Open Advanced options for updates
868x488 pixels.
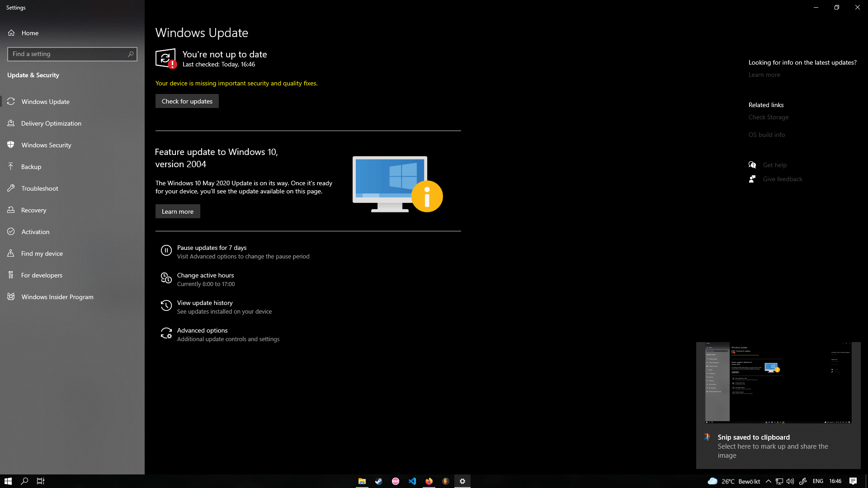pyautogui.click(x=202, y=330)
